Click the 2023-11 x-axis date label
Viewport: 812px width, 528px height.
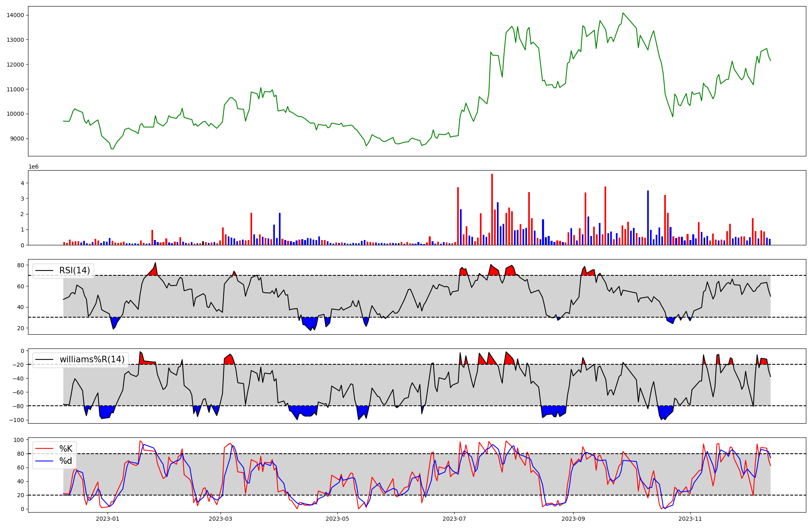click(x=690, y=519)
